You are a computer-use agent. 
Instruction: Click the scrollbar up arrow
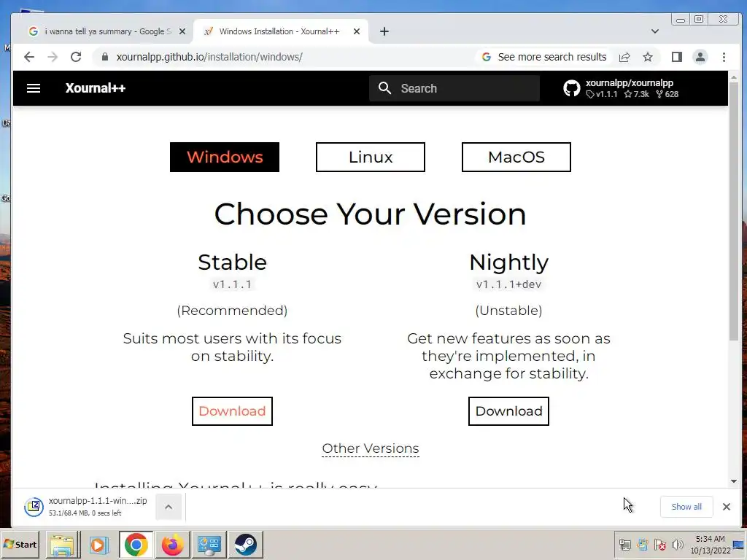[x=734, y=77]
